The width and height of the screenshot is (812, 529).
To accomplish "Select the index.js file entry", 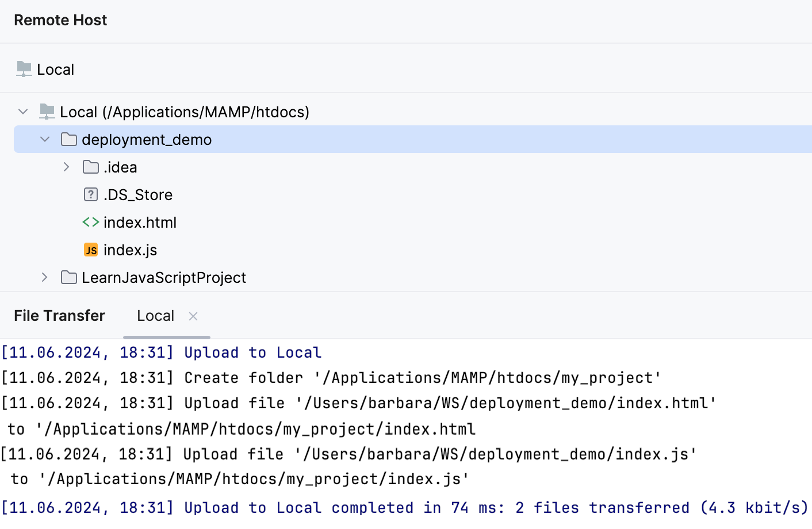I will tap(130, 250).
